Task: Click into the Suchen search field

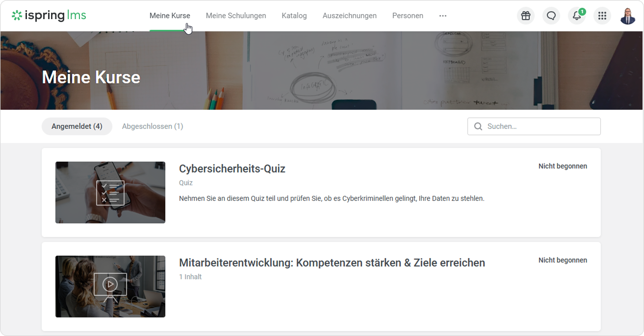Action: (x=540, y=126)
